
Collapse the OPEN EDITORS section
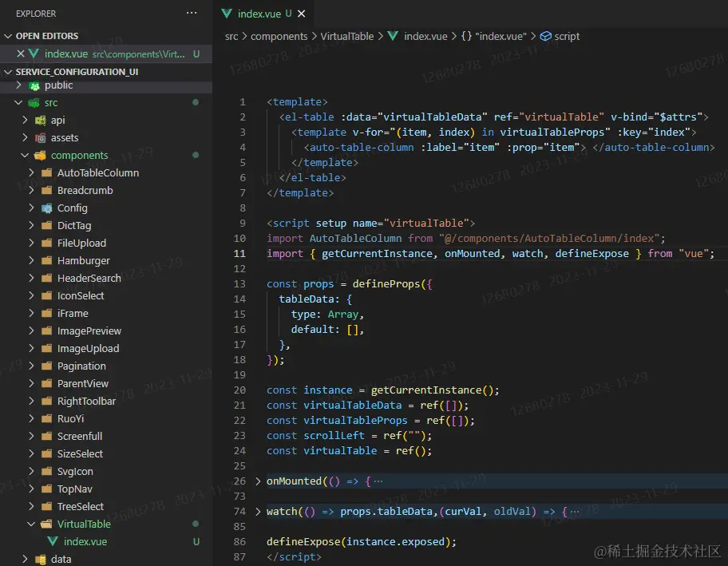8,36
